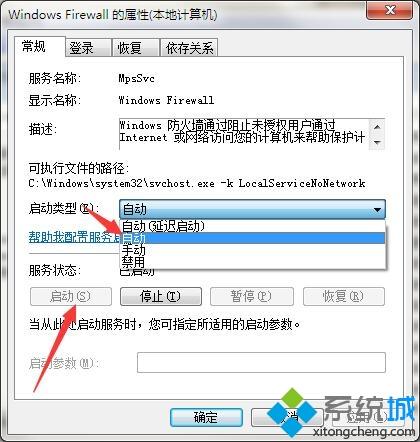The image size is (420, 442).
Task: Click the 启动参数 input field
Action: pos(261,362)
